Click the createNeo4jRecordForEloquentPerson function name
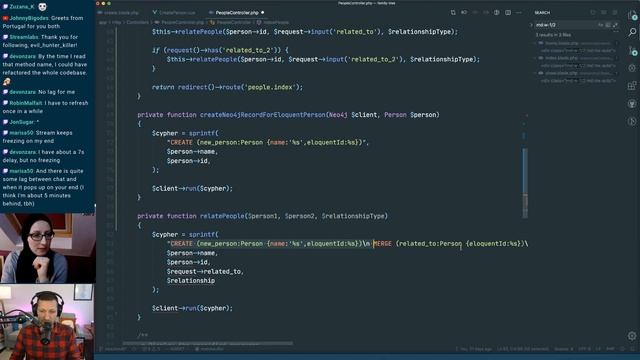The image size is (640, 360). click(262, 115)
